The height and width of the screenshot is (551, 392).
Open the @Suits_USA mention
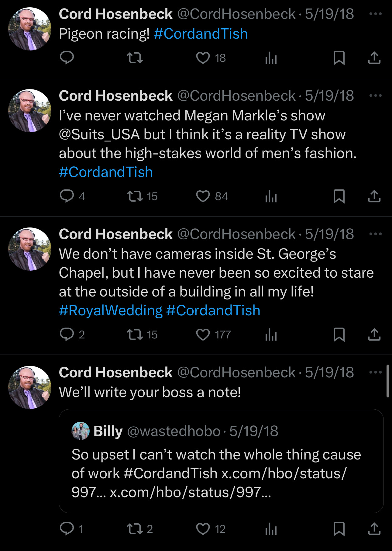pyautogui.click(x=99, y=135)
